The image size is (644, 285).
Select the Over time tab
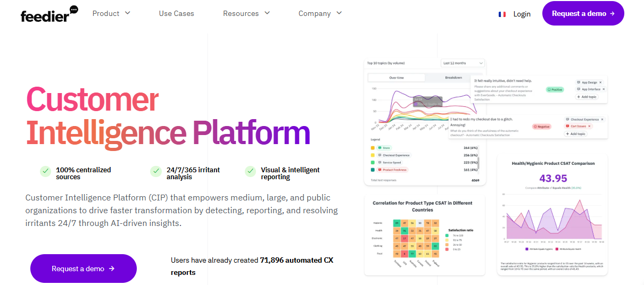tap(397, 78)
